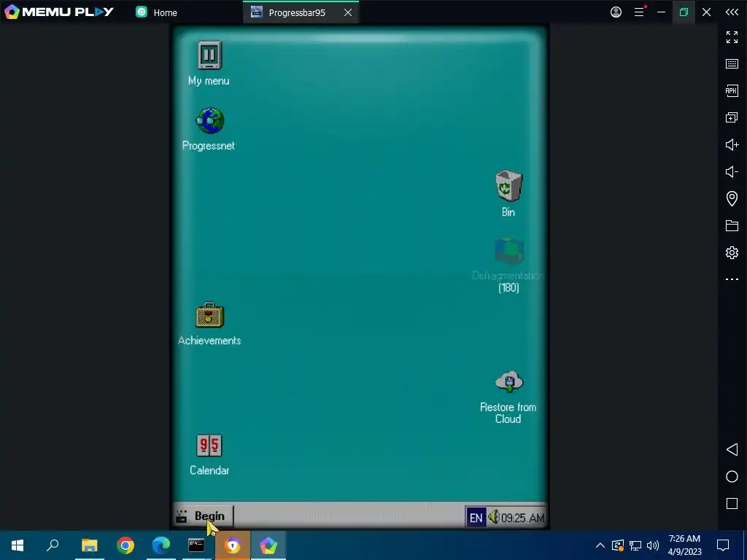
Task: Launch Google Chrome from the taskbar
Action: click(125, 545)
